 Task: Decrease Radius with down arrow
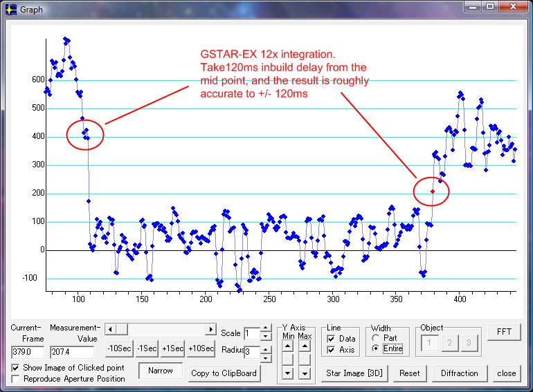[266, 358]
